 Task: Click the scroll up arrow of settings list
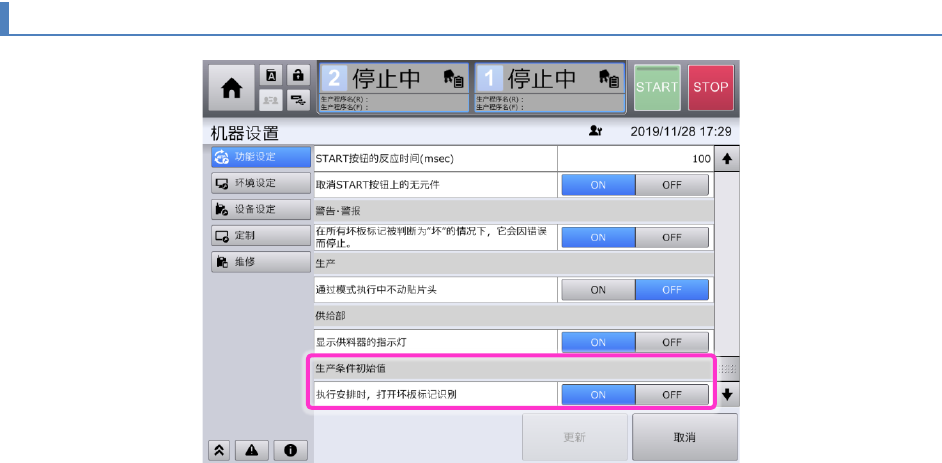728,159
